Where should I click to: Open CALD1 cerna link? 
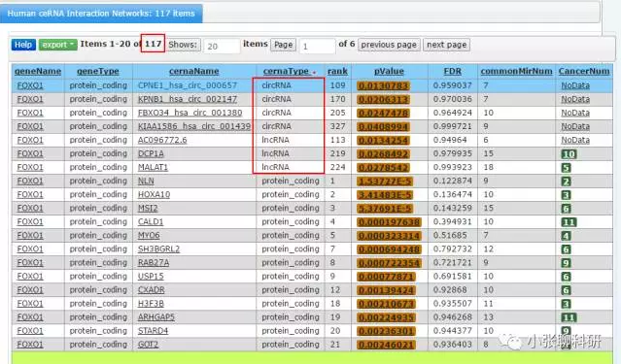click(151, 222)
